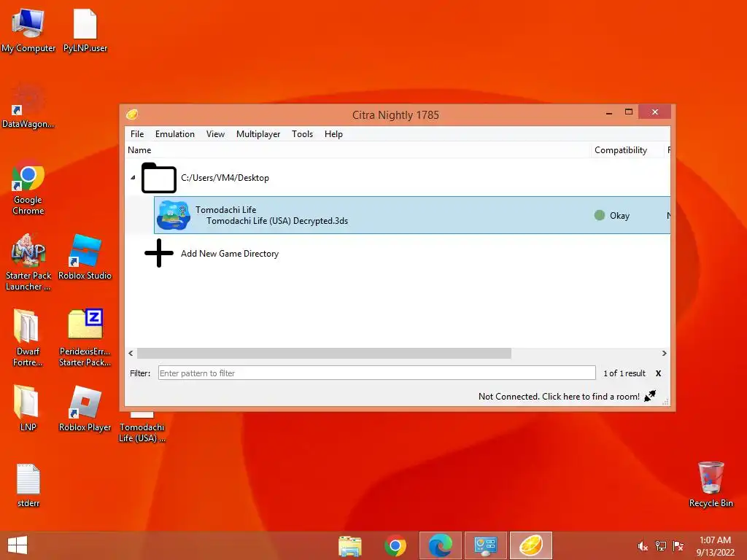
Task: Select the Dwarf Fortress folder on desktop
Action: [28, 337]
